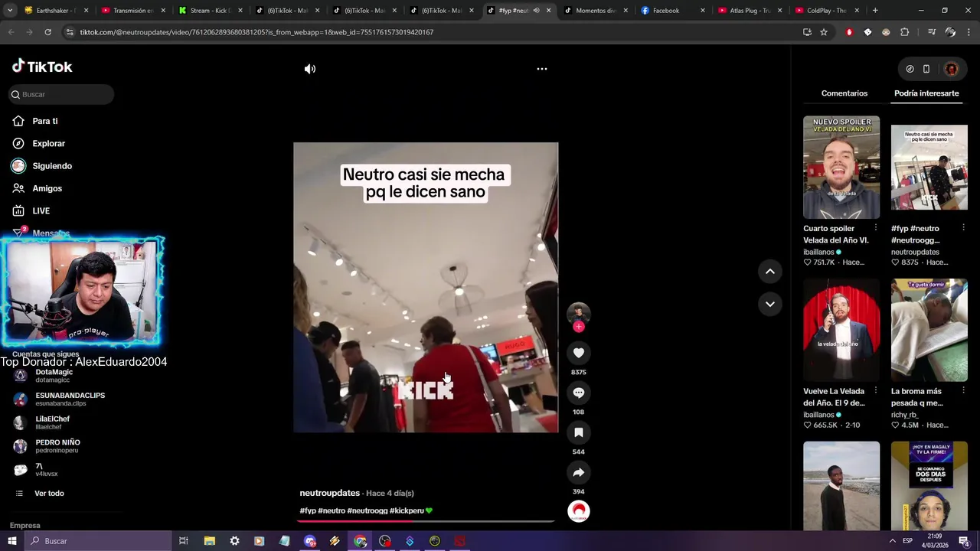980x551 pixels.
Task: Open the ibaillanos author under Cuarto spoiler
Action: [818, 252]
